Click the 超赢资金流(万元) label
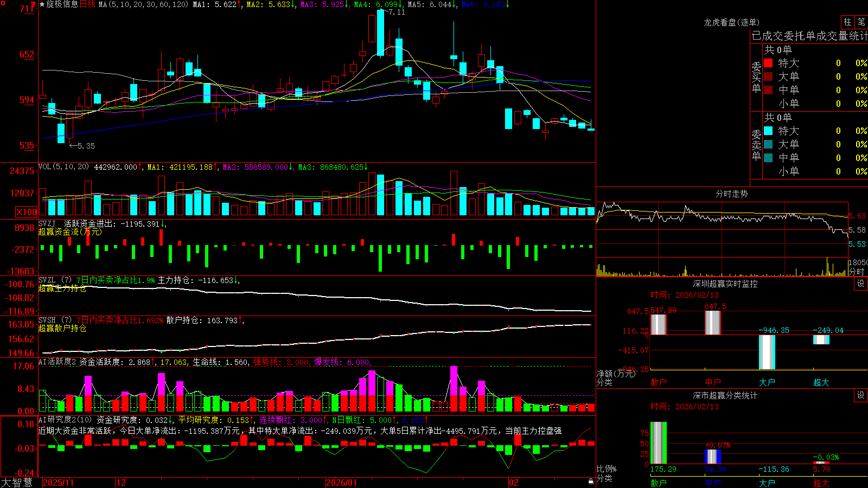 pos(70,232)
